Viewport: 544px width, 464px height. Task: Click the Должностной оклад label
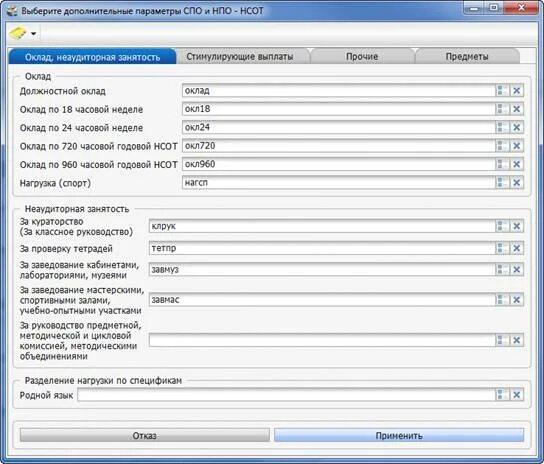(x=62, y=91)
